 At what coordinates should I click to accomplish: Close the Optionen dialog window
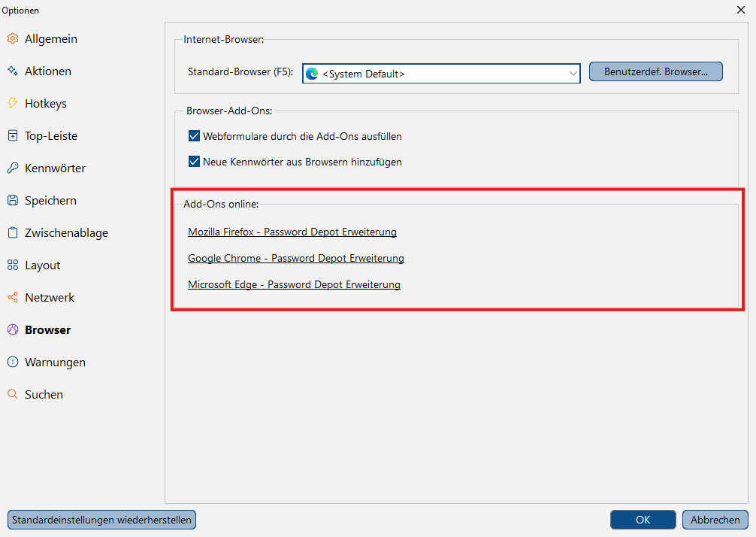coord(741,10)
